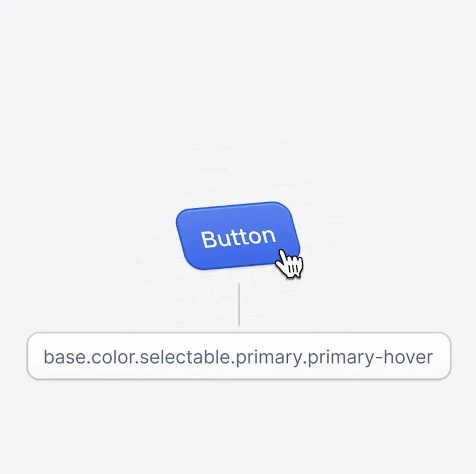Click the bottom end of the connector line

pos(239,324)
